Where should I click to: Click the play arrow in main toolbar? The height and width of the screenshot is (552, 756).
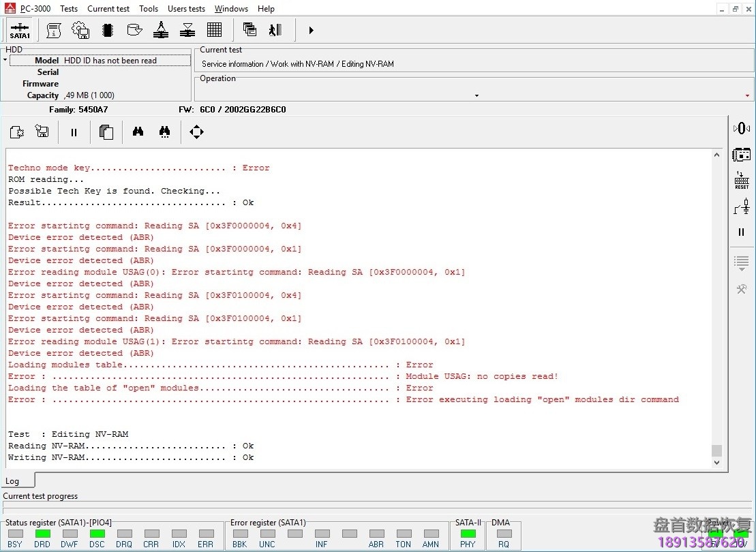click(311, 30)
